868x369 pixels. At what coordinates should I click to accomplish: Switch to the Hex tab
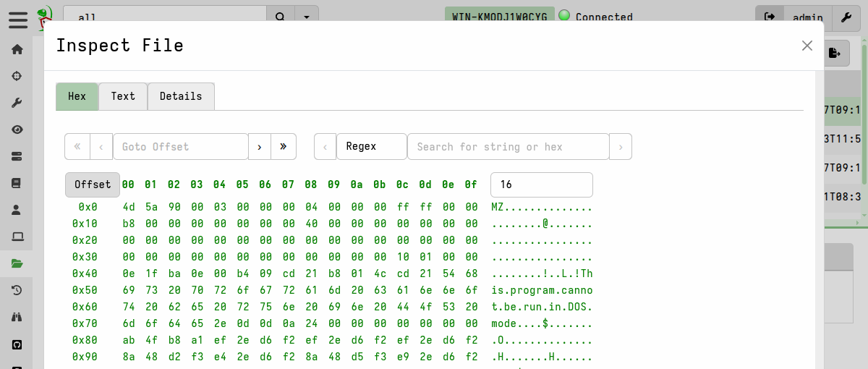pyautogui.click(x=77, y=96)
